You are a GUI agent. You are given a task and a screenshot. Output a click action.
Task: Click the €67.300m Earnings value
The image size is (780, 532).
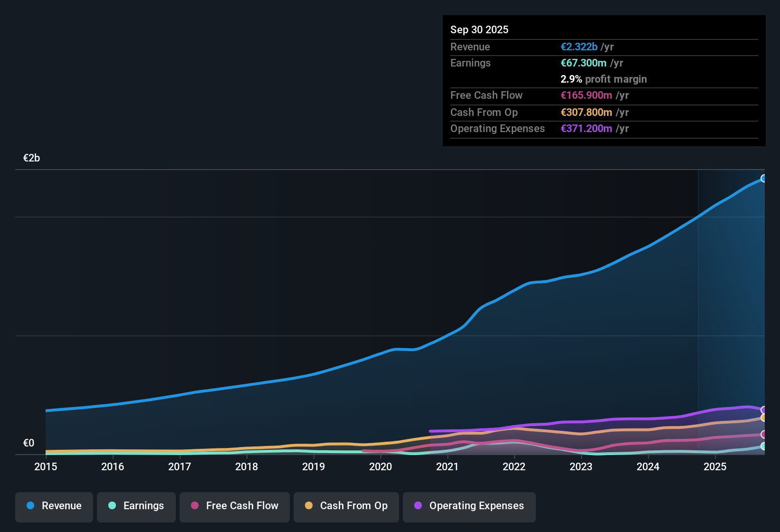coord(583,63)
